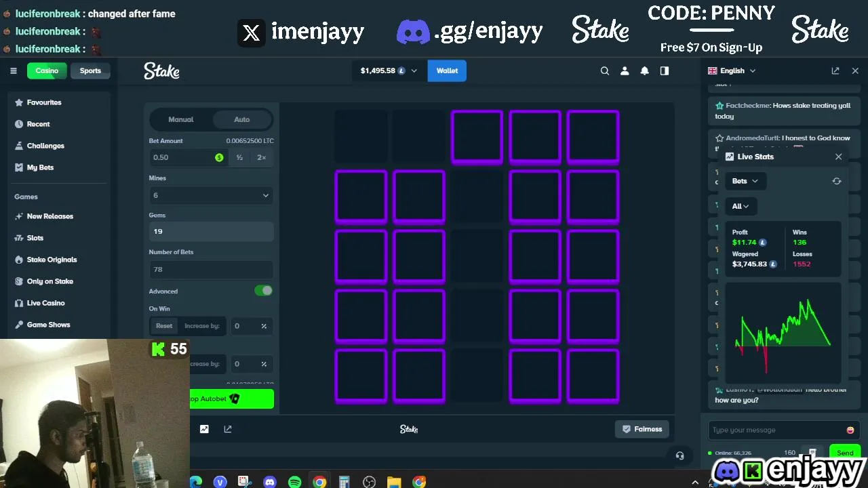Switch to the Manual tab

point(181,119)
